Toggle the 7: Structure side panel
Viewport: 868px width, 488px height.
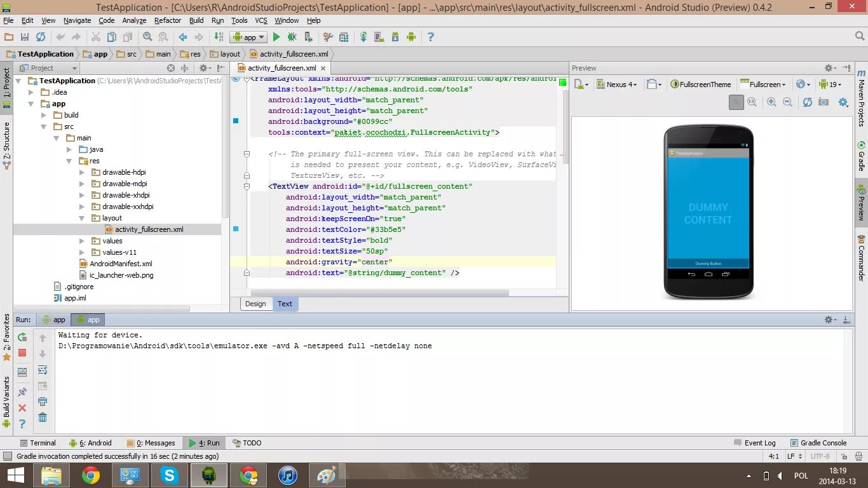click(x=6, y=145)
